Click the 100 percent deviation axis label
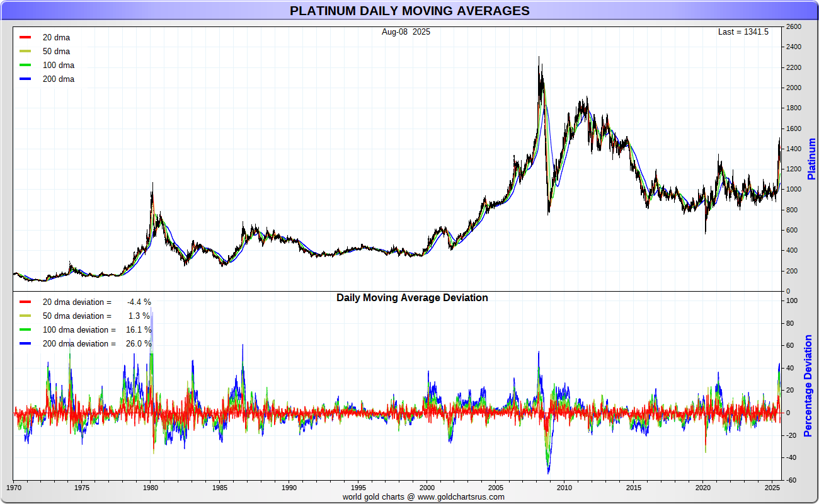This screenshot has width=819, height=504. [792, 301]
